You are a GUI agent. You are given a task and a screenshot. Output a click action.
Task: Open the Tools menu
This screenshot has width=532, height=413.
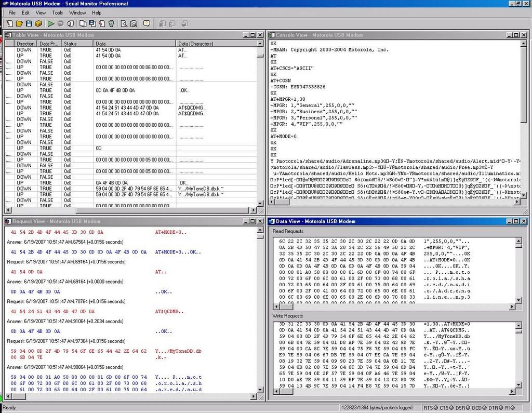[57, 12]
